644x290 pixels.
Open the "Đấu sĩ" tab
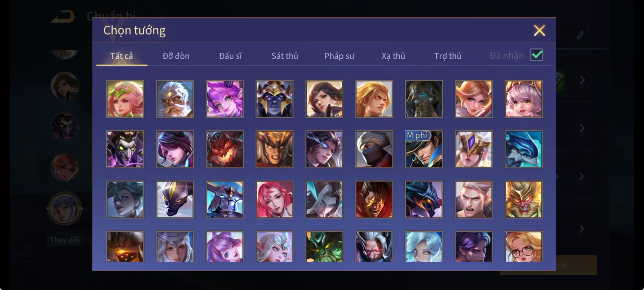[231, 56]
